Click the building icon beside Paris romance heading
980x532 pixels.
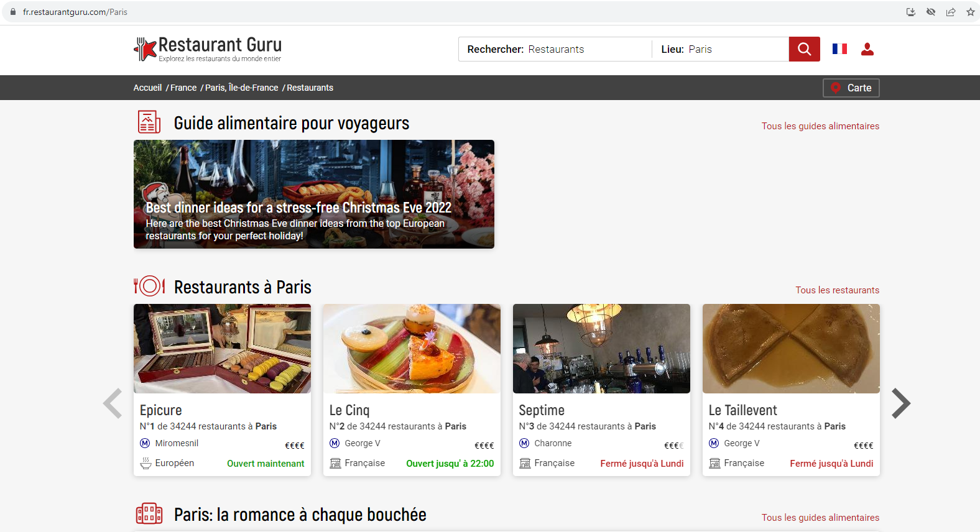click(149, 514)
